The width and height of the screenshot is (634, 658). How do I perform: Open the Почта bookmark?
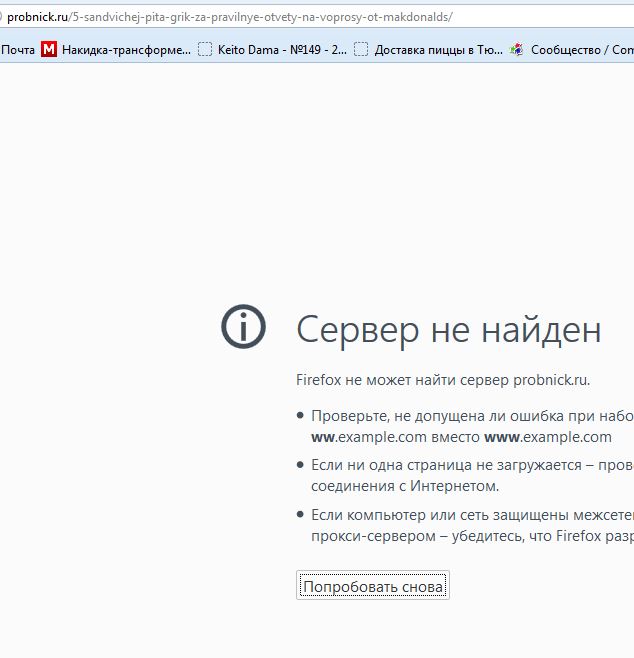[18, 49]
